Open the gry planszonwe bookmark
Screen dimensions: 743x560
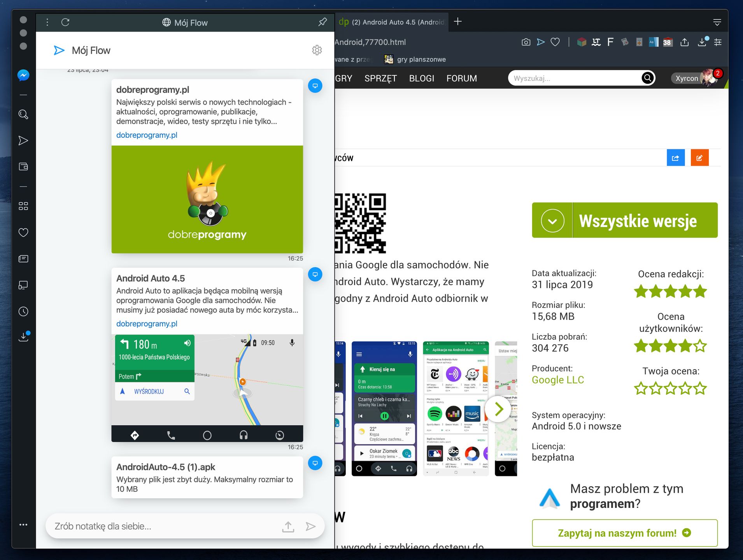pyautogui.click(x=415, y=59)
